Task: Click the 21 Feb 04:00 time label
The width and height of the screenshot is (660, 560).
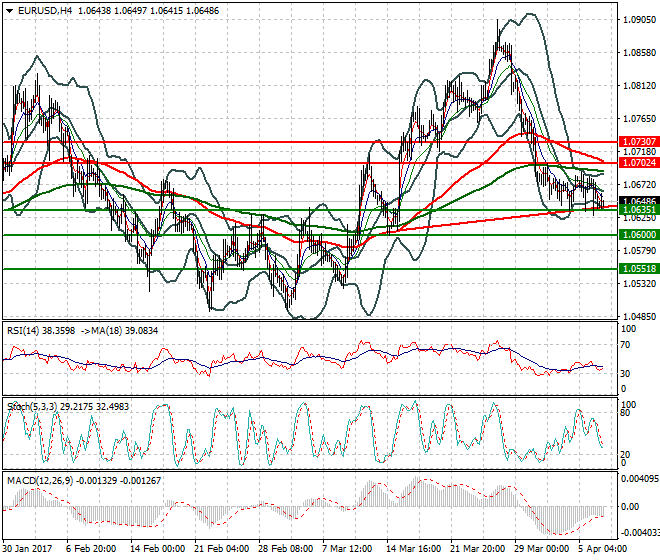Action: pyautogui.click(x=221, y=549)
